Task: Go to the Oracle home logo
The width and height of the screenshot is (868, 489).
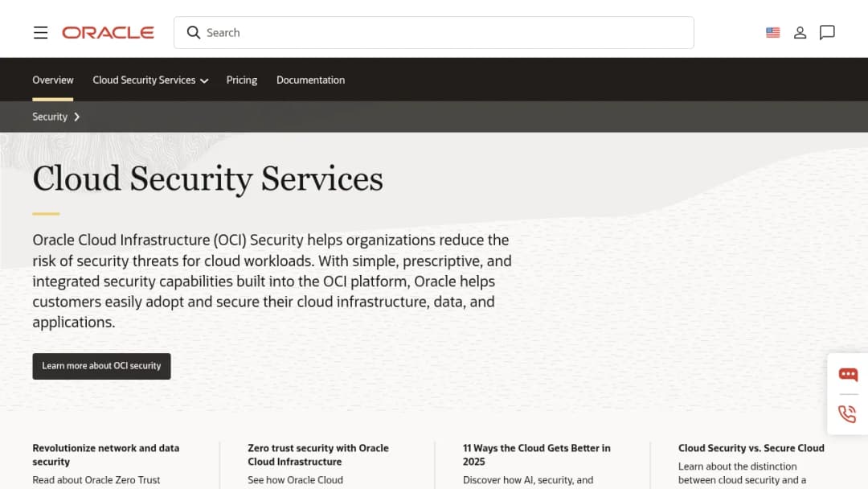Action: click(108, 33)
